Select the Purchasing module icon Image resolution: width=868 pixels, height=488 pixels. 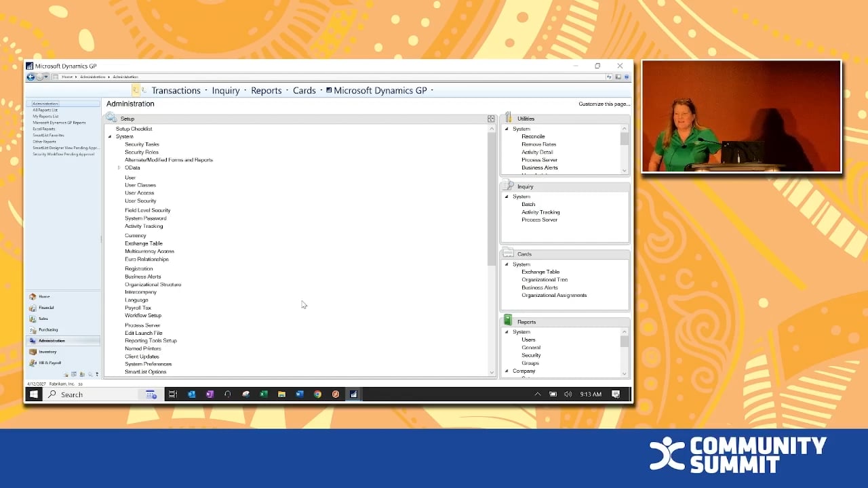(x=33, y=330)
